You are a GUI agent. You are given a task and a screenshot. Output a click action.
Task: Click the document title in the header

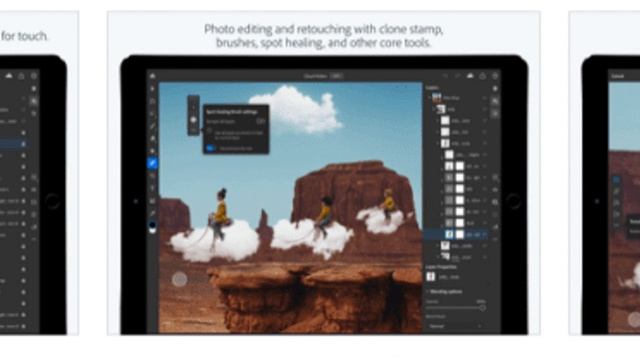click(316, 76)
